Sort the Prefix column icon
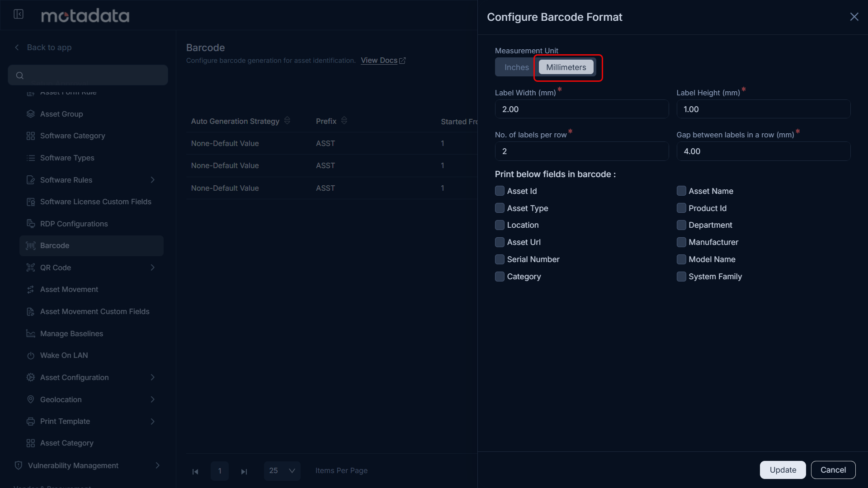Image resolution: width=868 pixels, height=488 pixels. pos(344,121)
